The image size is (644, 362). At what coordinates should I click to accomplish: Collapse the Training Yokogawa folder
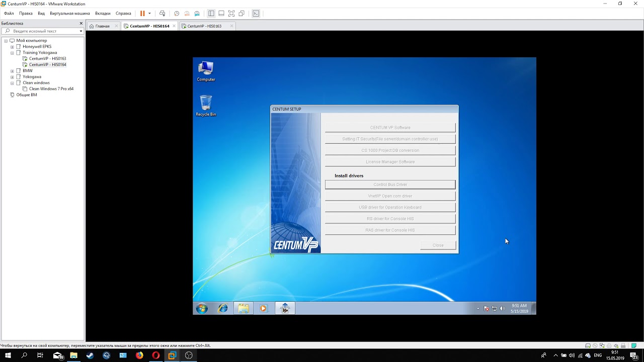click(12, 53)
